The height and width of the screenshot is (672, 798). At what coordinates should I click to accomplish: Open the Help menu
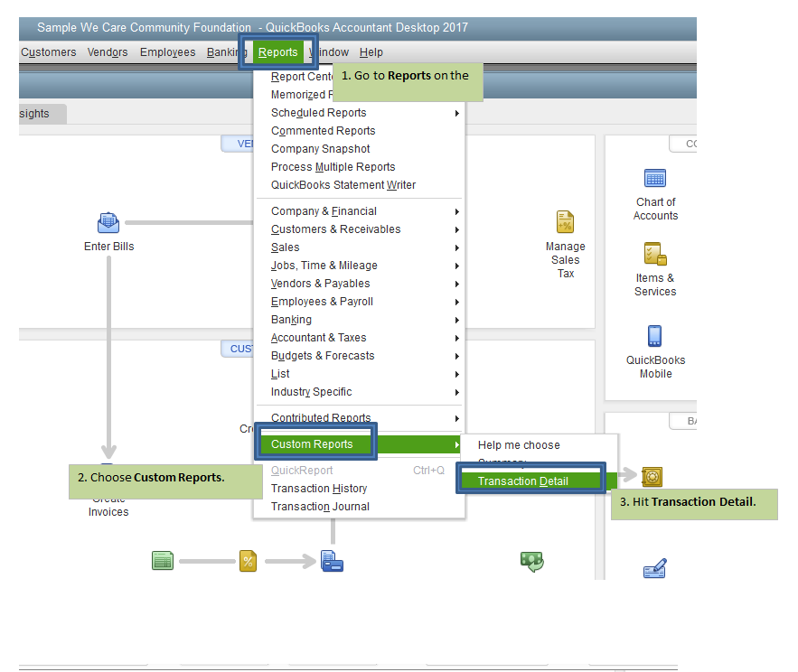[371, 52]
